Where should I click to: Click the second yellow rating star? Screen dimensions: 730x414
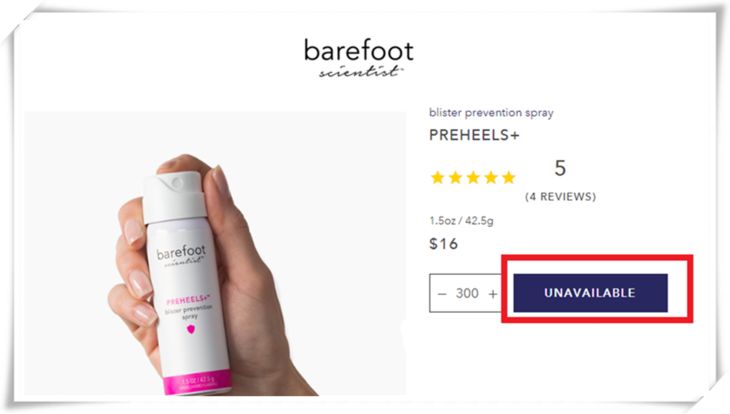click(455, 177)
